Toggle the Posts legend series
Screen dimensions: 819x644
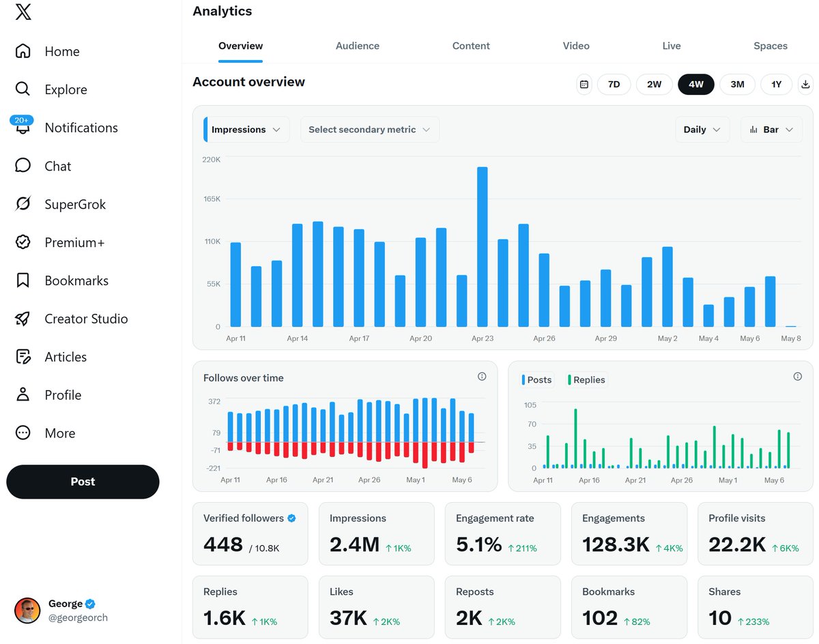[536, 380]
